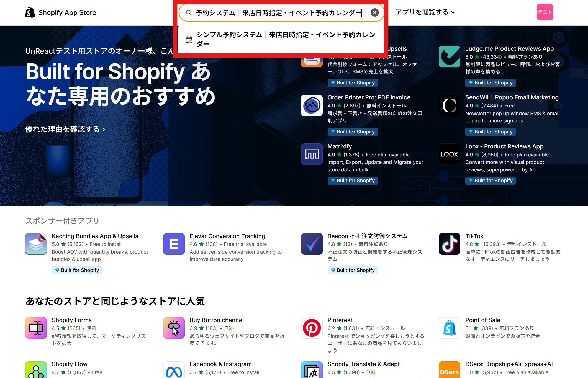Click the スポンサー付きアプリ section label

pyautogui.click(x=62, y=221)
